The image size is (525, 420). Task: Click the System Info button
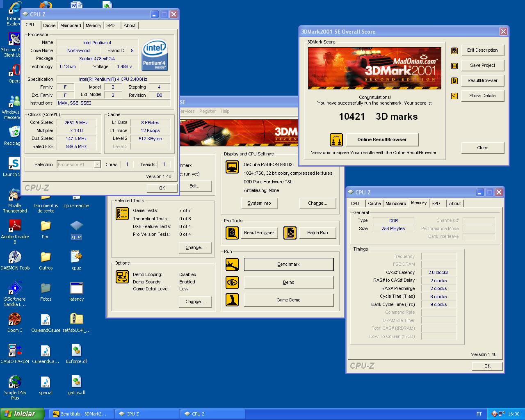click(259, 203)
